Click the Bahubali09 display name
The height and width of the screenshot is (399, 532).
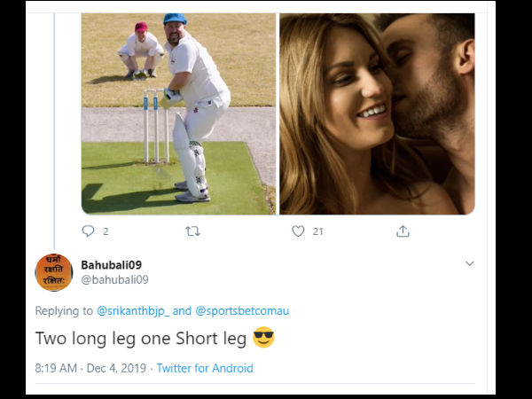click(111, 265)
